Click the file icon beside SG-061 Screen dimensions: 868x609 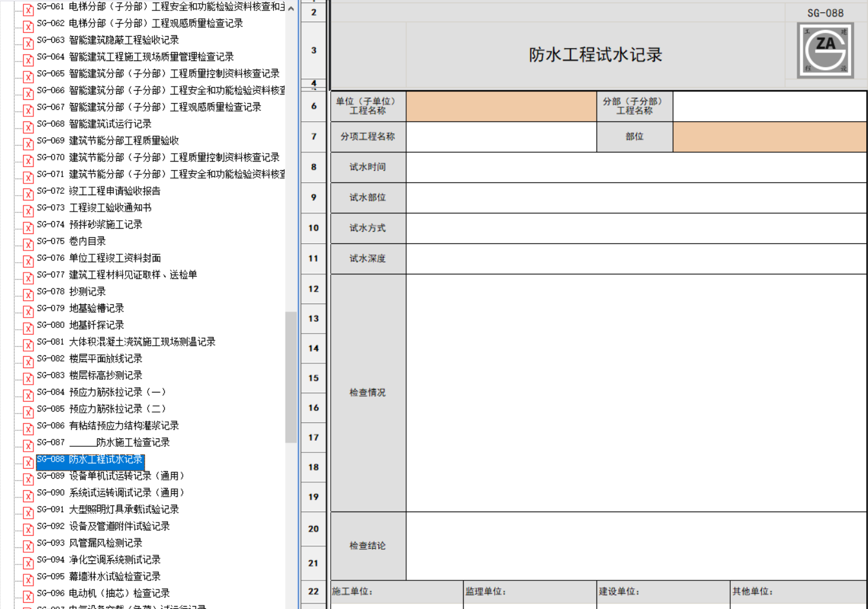(x=28, y=10)
